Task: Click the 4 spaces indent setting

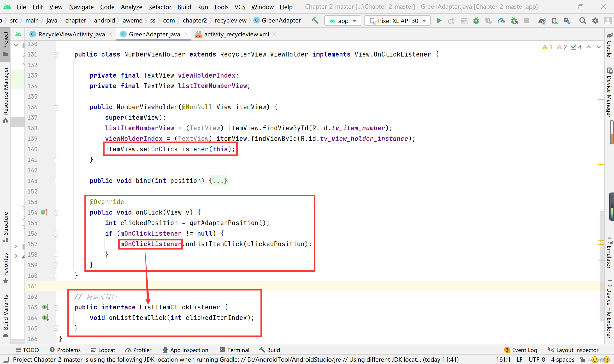Action: tap(562, 360)
